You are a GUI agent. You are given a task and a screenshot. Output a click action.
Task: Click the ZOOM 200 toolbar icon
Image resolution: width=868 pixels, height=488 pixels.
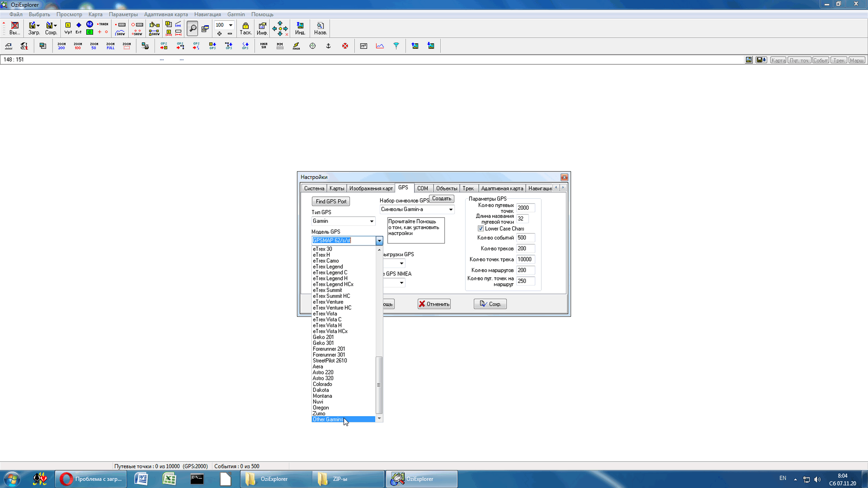[x=61, y=46]
